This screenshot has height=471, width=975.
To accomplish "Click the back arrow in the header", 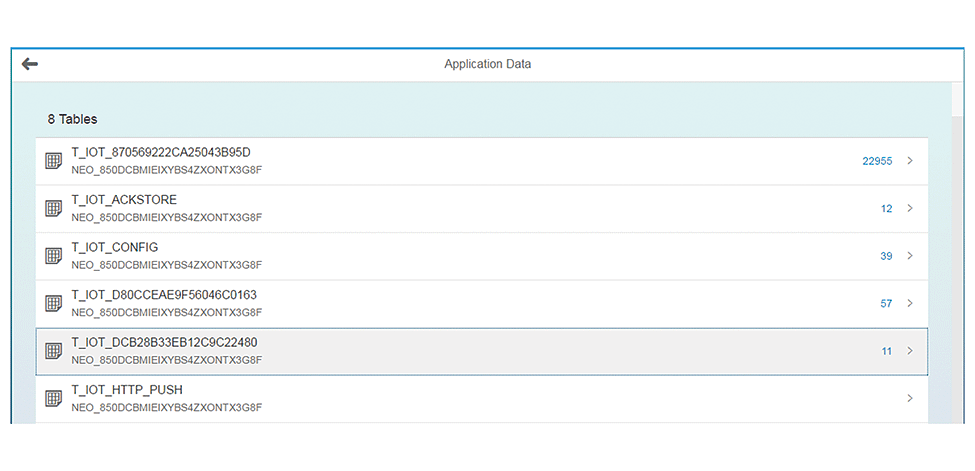I will tap(30, 64).
